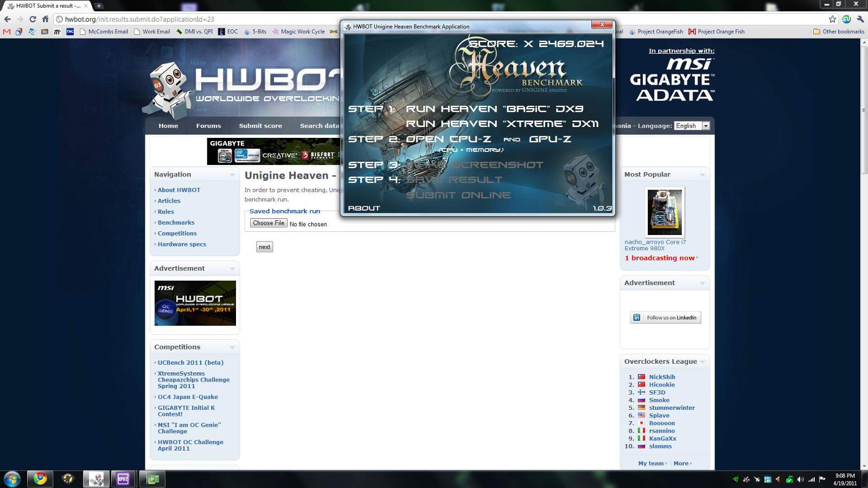Open the Rules link
868x488 pixels.
click(x=166, y=212)
